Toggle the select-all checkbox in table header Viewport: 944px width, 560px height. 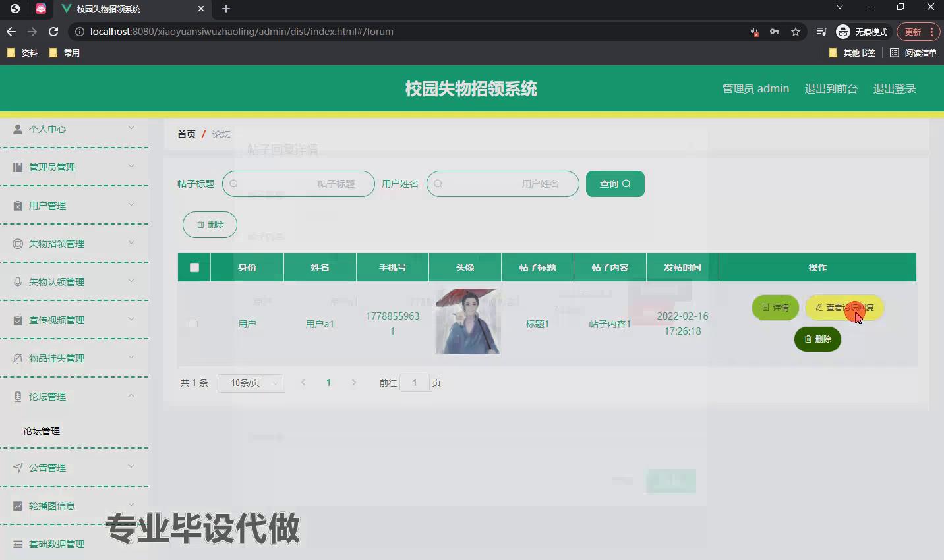194,267
